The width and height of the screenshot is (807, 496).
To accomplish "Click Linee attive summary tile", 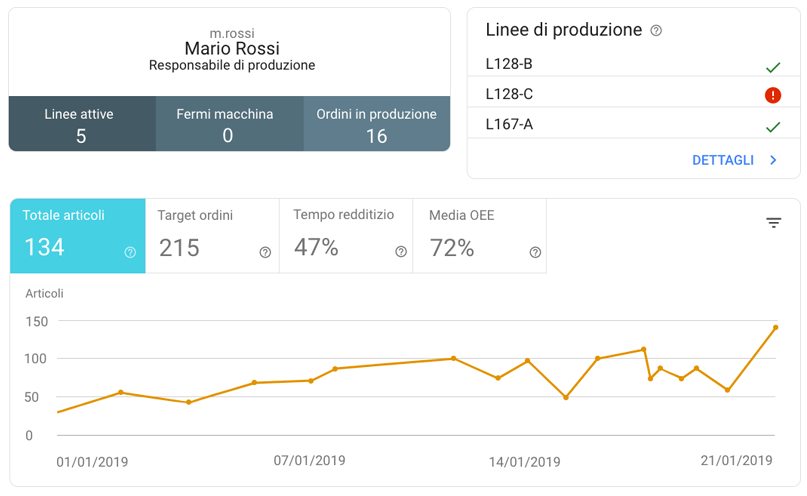I will [x=81, y=124].
